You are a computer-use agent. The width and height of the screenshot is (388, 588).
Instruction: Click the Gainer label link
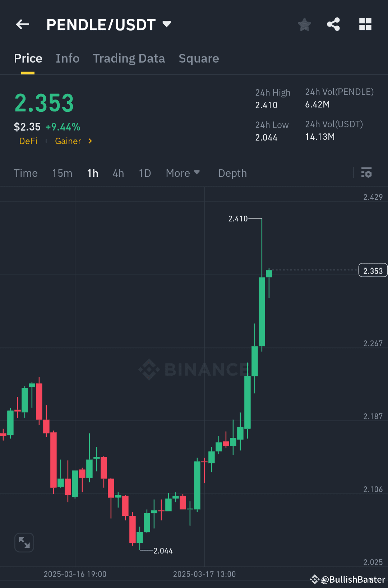[x=68, y=141]
